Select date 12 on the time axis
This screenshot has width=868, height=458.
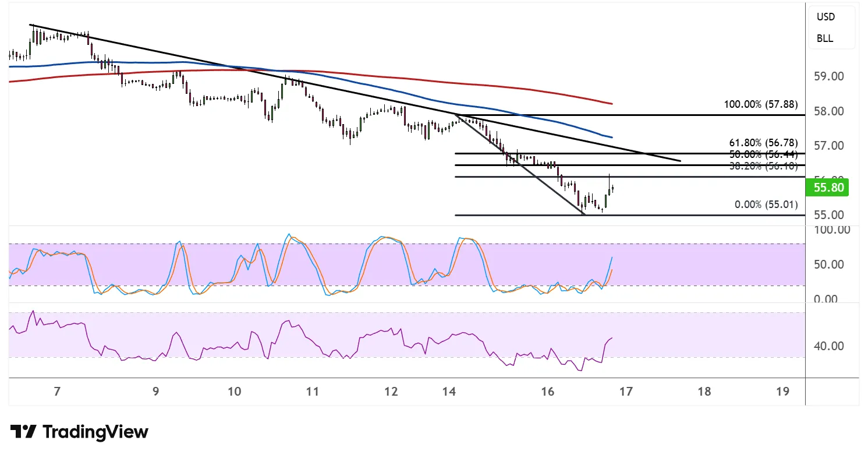(x=391, y=391)
